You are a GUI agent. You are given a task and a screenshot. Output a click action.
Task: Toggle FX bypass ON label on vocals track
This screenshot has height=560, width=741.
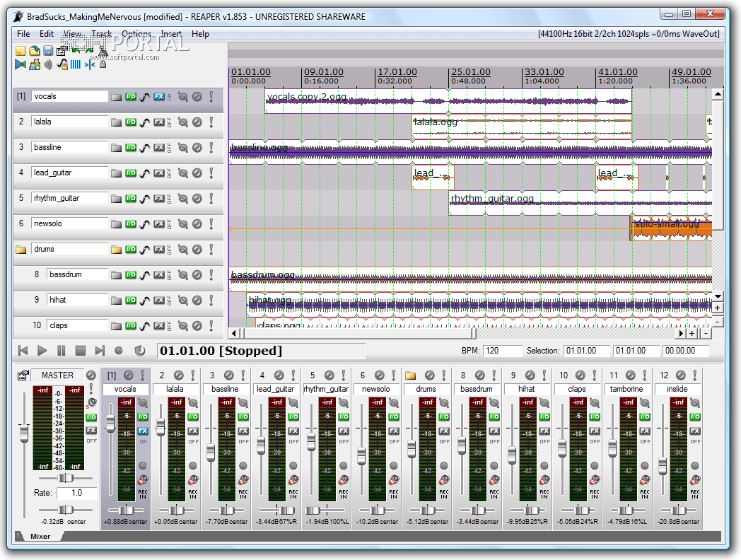(169, 97)
